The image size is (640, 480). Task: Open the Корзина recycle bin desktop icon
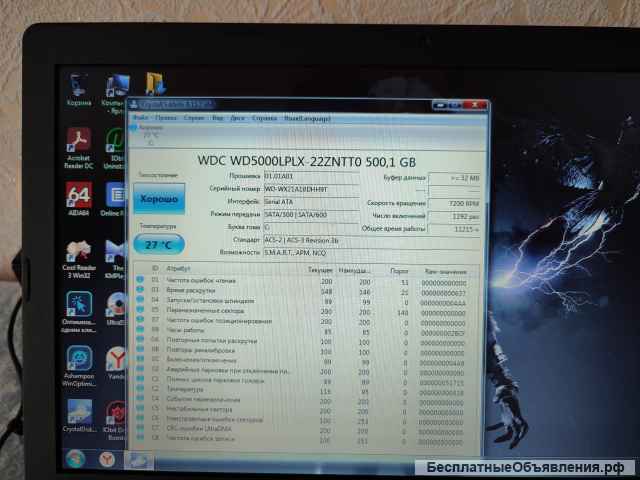tap(79, 86)
